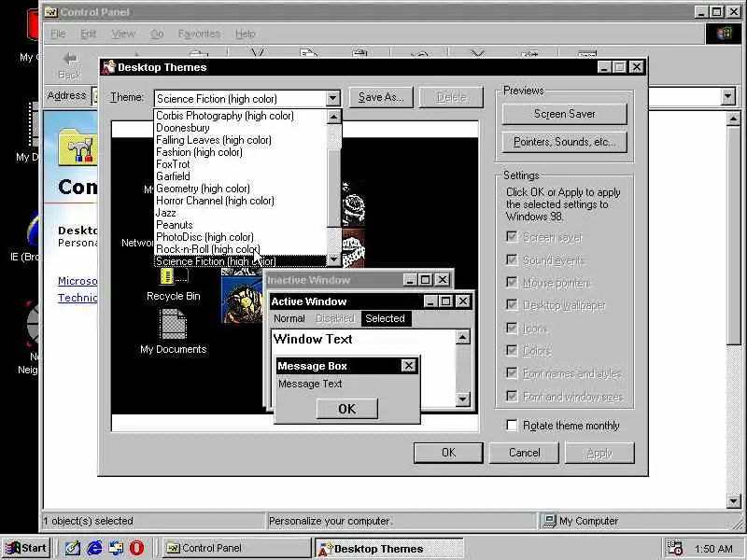Click the channels quick launch icon
This screenshot has height=560, width=747.
point(116,548)
